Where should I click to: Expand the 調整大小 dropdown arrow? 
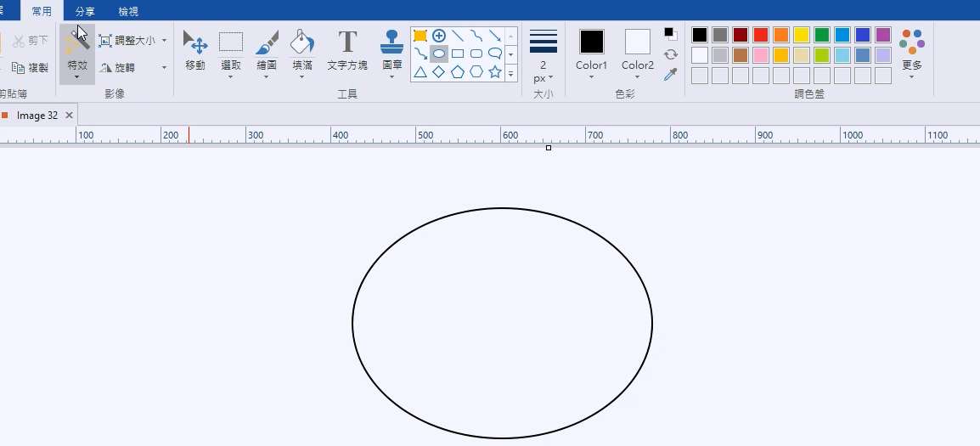click(x=165, y=41)
